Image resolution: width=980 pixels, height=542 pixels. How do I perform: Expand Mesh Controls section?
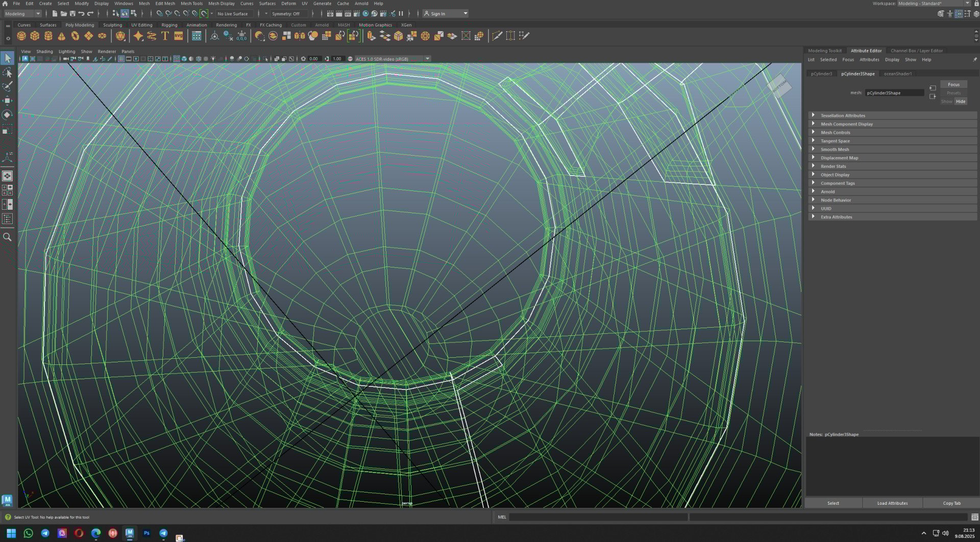click(893, 132)
